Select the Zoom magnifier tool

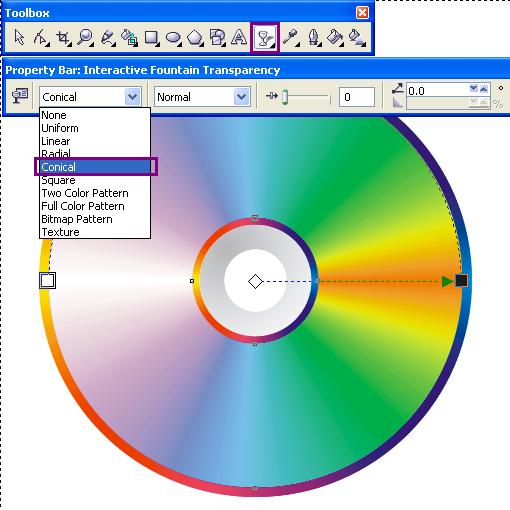coord(85,37)
